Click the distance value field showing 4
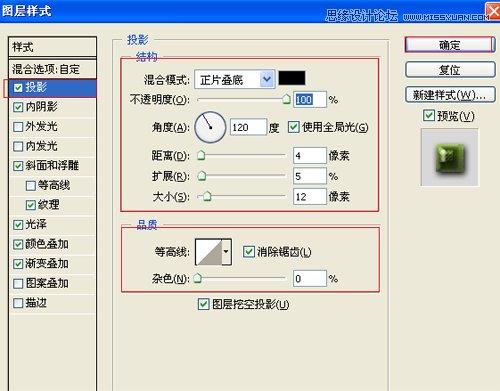Screen dimensions: 500x391 (310, 155)
